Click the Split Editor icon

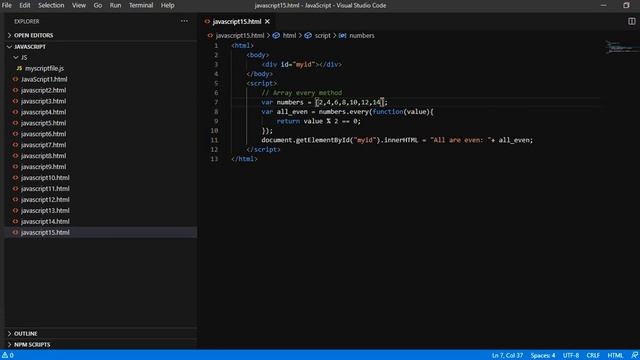pyautogui.click(x=631, y=21)
